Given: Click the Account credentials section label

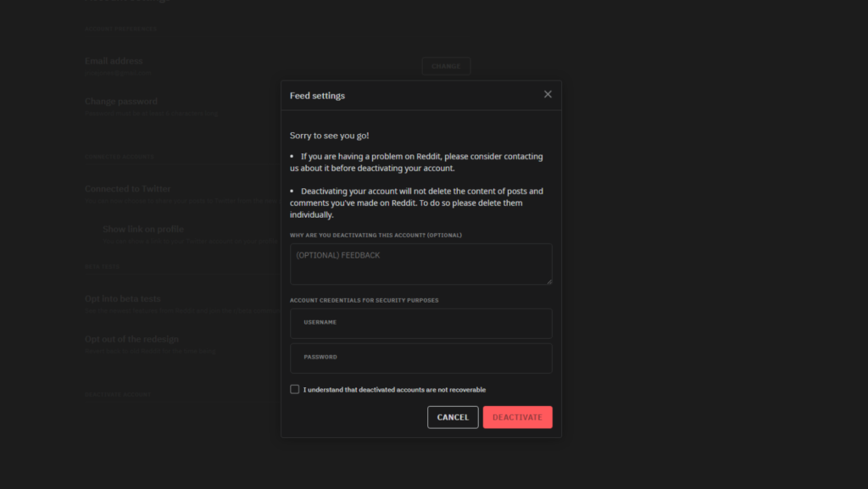Looking at the screenshot, I should (x=364, y=300).
